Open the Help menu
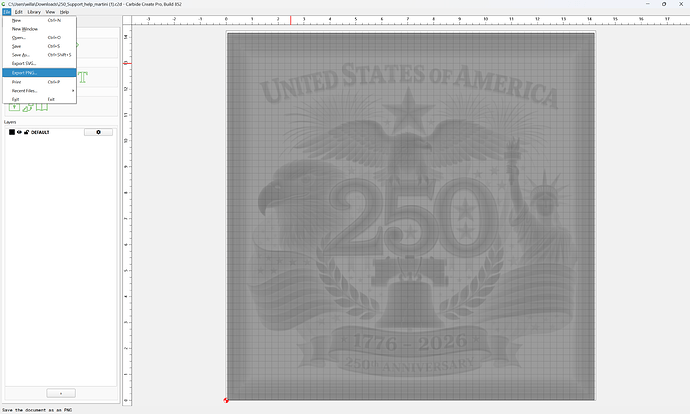690x414 pixels. (x=64, y=12)
